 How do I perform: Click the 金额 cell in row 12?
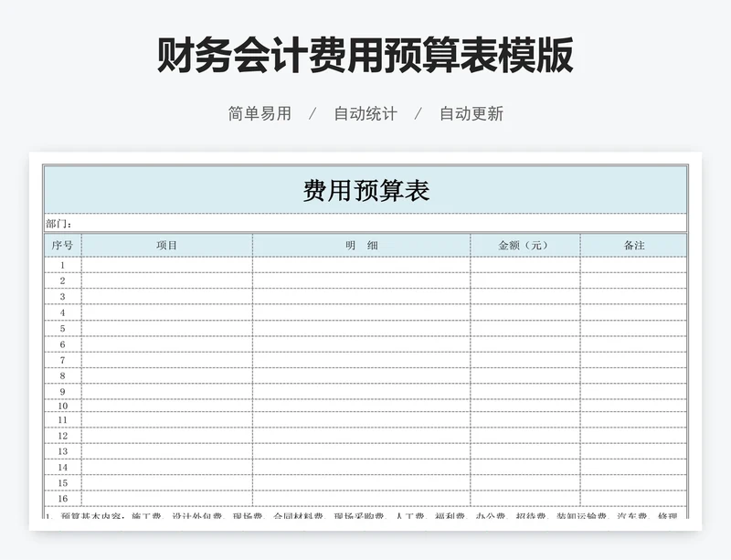(x=524, y=436)
